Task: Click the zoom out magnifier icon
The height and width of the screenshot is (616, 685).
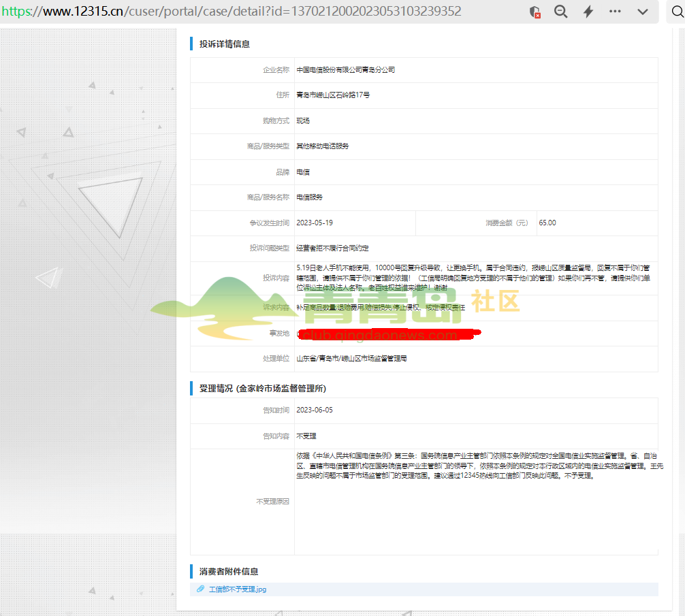Action: pos(560,12)
